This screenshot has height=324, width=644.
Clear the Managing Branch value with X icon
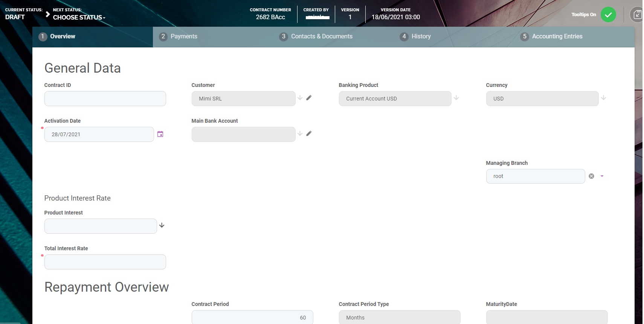tap(591, 176)
